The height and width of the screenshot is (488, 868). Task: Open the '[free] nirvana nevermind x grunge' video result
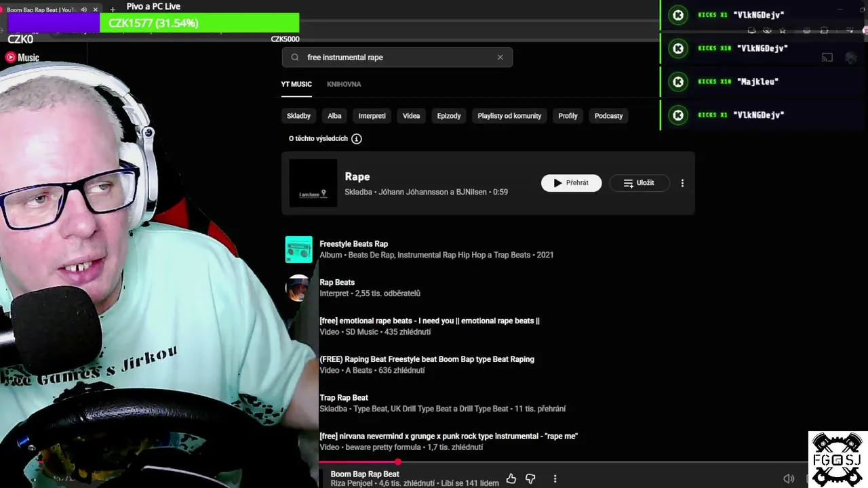point(448,436)
